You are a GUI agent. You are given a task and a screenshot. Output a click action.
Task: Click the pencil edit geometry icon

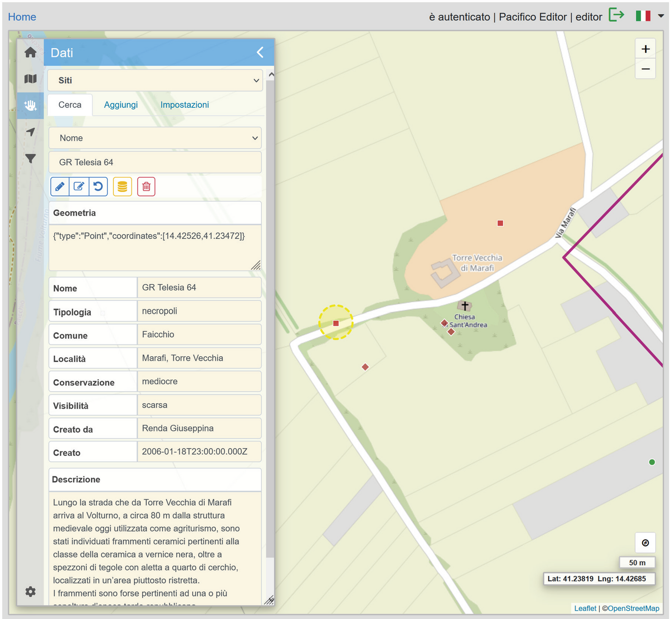click(x=60, y=187)
